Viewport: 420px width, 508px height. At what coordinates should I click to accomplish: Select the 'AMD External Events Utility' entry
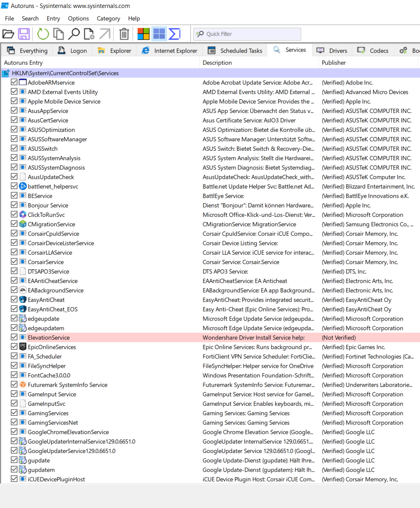pyautogui.click(x=63, y=92)
